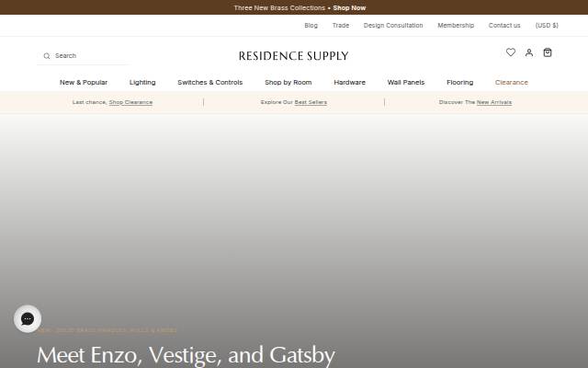
Task: Open the Shop by Room menu
Action: (288, 82)
